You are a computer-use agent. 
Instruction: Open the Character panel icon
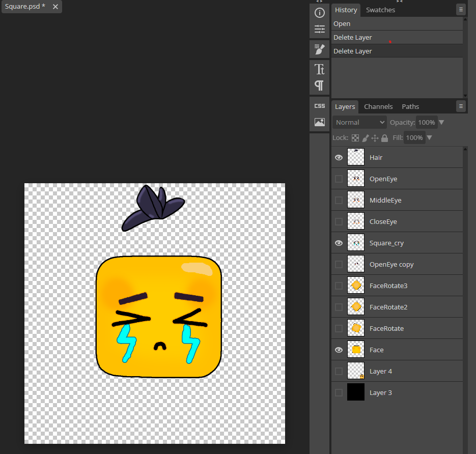pyautogui.click(x=319, y=69)
